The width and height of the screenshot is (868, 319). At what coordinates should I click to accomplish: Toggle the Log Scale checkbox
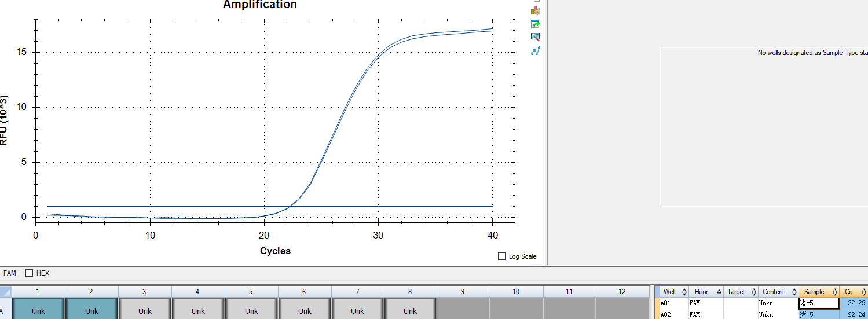tap(501, 256)
